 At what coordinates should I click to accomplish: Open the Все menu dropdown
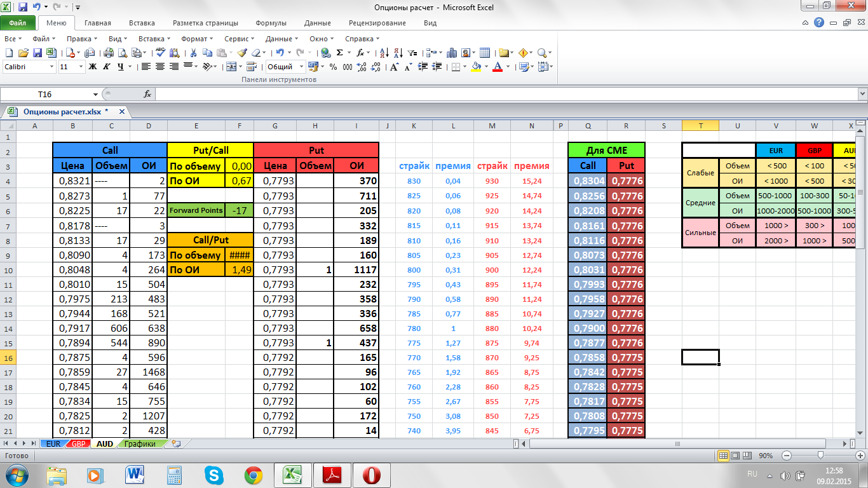click(x=11, y=39)
